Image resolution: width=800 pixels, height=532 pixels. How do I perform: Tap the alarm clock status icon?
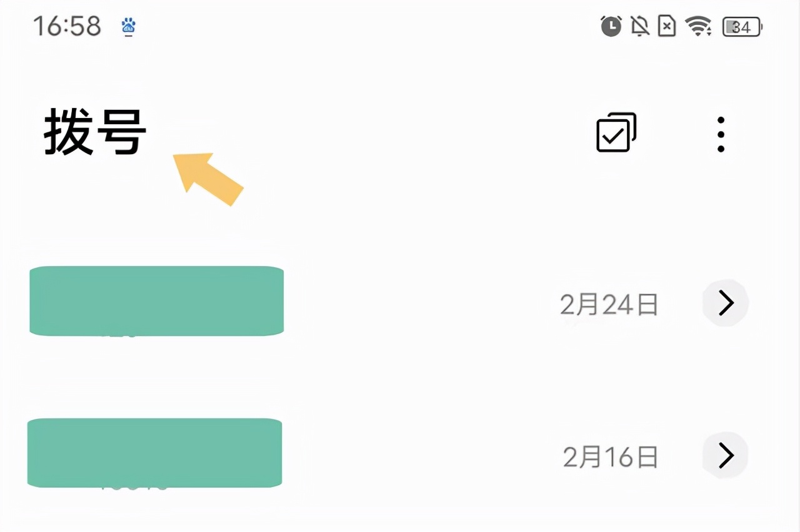(611, 26)
